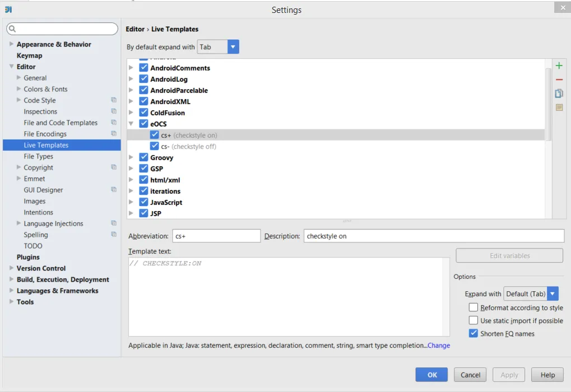Click the red minus Remove template icon

[559, 80]
